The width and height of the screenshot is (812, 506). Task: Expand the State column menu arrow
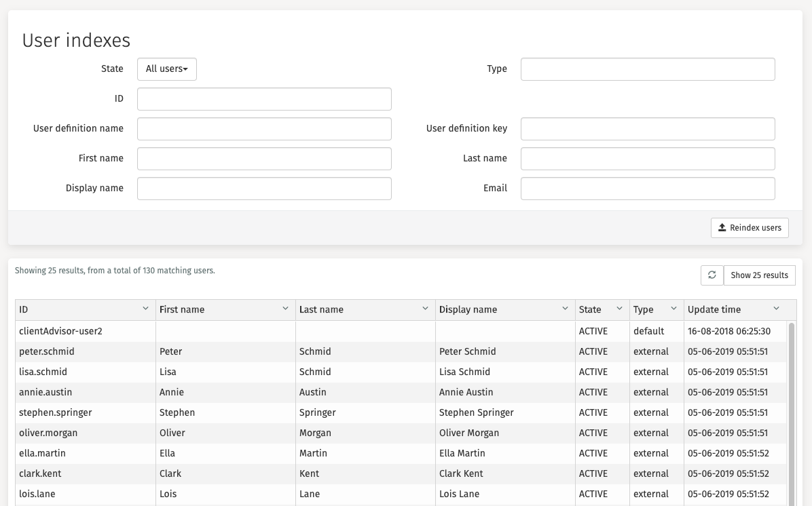coord(619,309)
